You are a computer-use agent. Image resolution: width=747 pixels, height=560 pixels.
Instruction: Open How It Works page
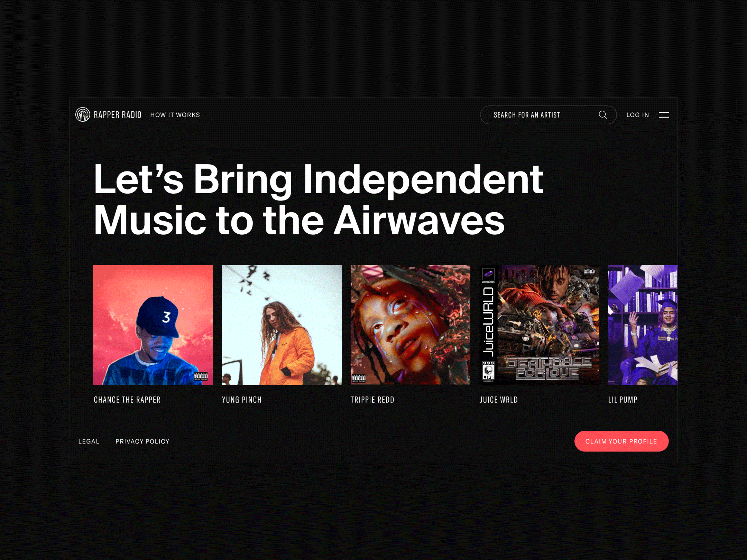tap(175, 115)
